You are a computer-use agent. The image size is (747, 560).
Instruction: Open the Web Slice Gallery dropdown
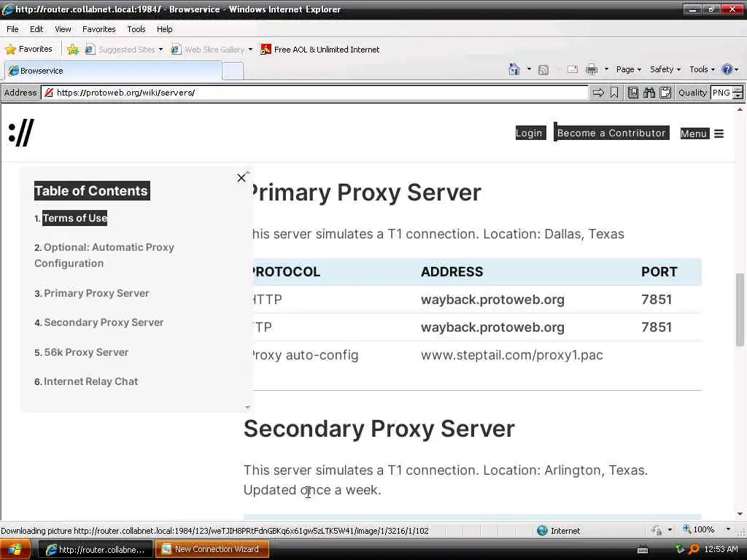[x=251, y=50]
